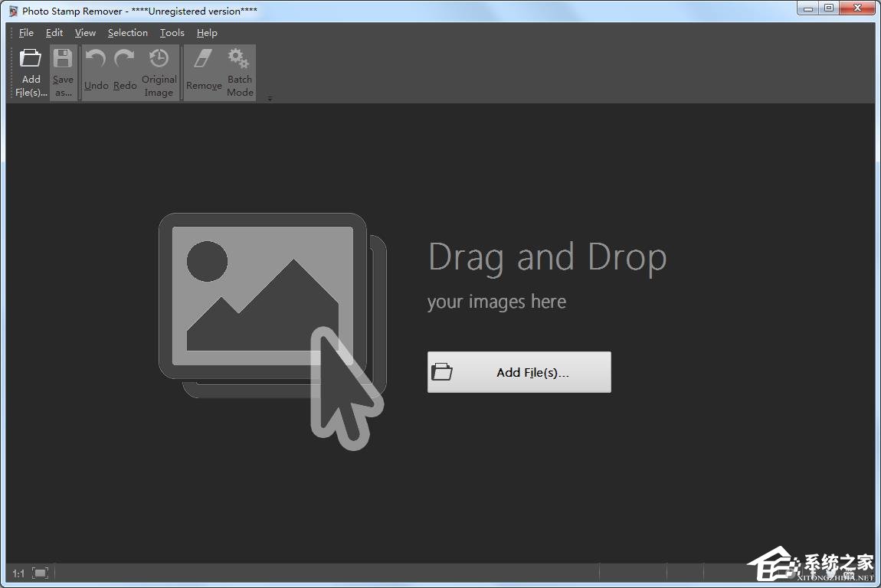
Task: Open Batch Mode gears icon
Action: (239, 60)
